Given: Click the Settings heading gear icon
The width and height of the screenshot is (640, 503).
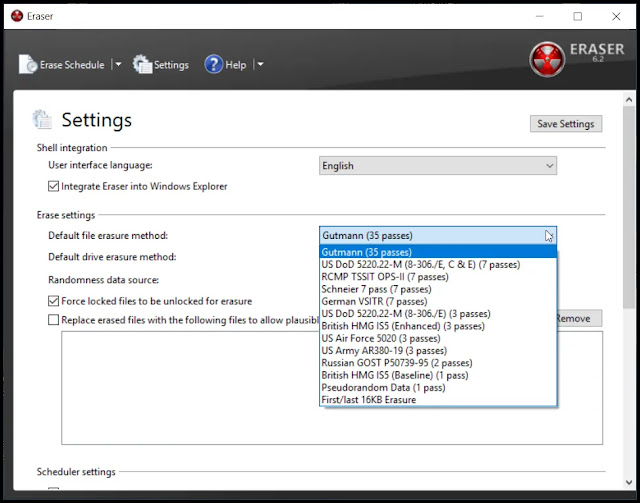Looking at the screenshot, I should [42, 120].
